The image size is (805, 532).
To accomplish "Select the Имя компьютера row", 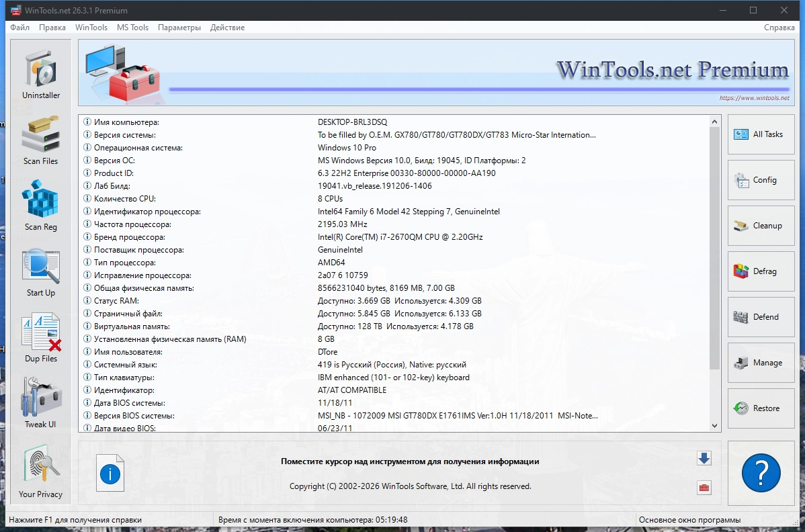I will [394, 122].
